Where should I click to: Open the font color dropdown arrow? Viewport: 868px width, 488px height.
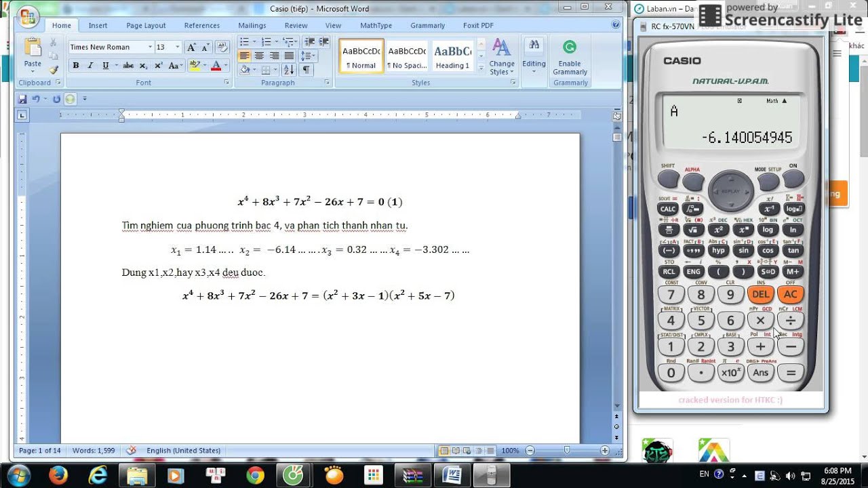[x=225, y=66]
